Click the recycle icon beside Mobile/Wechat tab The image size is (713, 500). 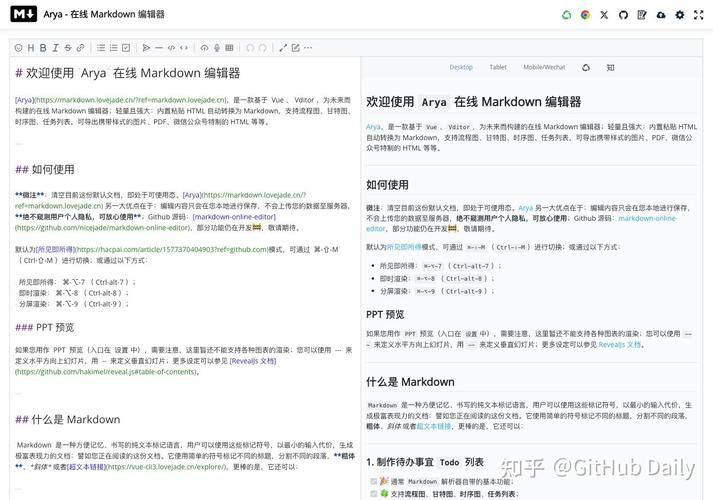(586, 67)
